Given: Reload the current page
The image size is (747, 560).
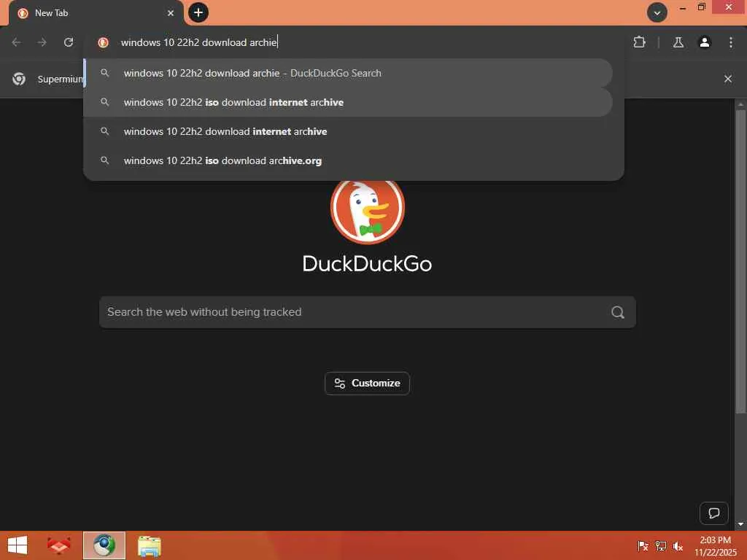Looking at the screenshot, I should [69, 42].
